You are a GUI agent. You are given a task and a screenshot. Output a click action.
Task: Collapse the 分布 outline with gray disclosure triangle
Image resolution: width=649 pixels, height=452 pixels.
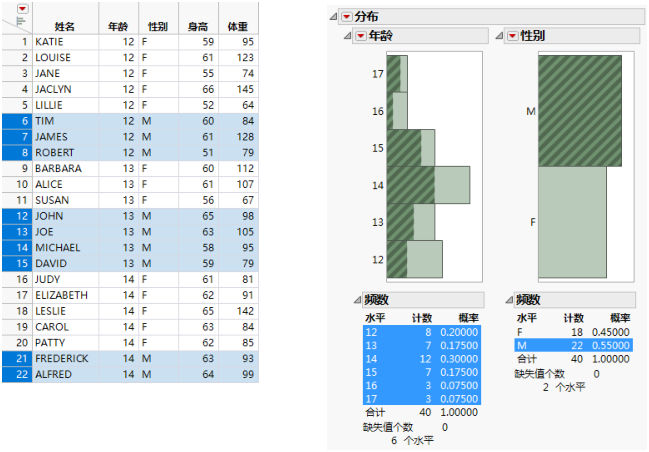point(334,17)
